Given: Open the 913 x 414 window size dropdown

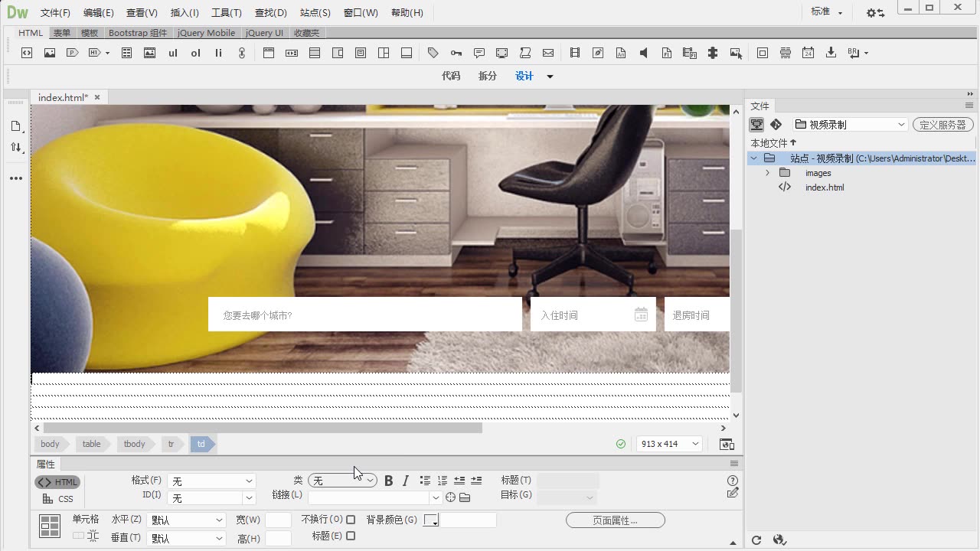Looking at the screenshot, I should click(x=669, y=444).
